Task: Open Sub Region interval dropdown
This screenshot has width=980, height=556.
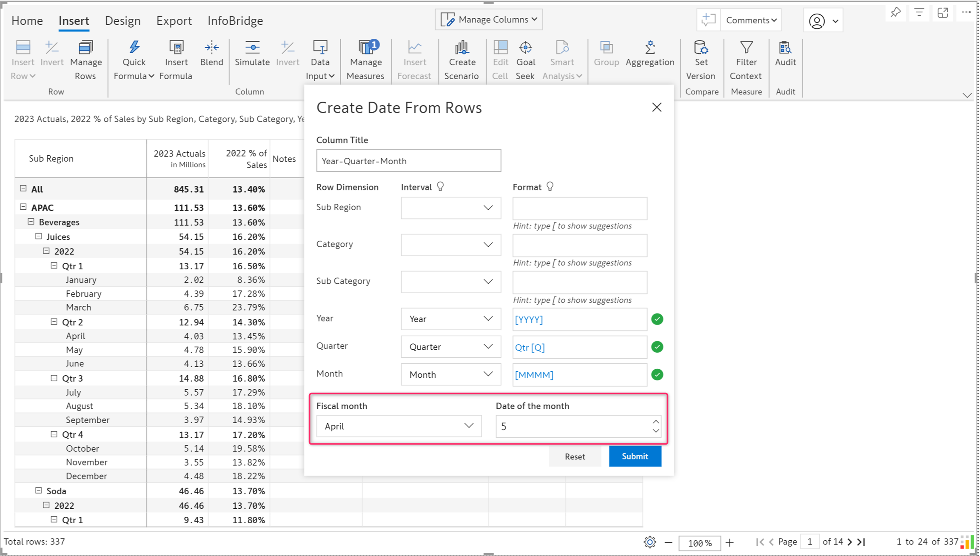Action: 450,208
